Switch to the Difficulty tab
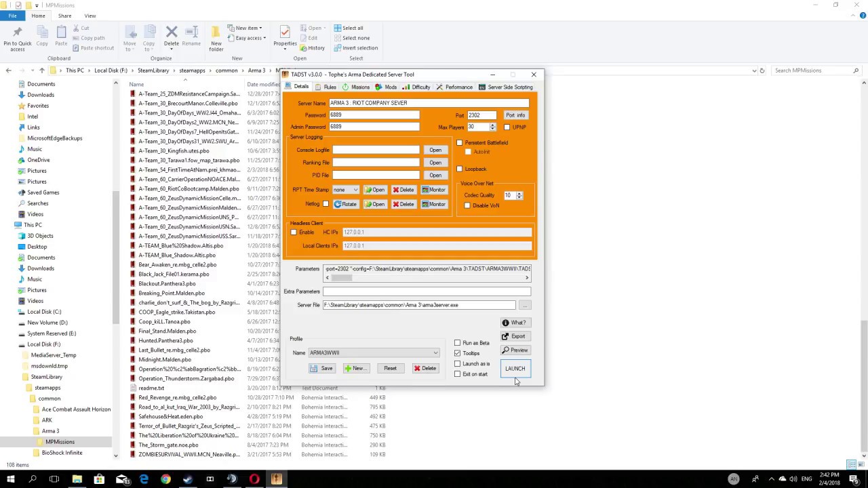The width and height of the screenshot is (868, 488). click(416, 87)
